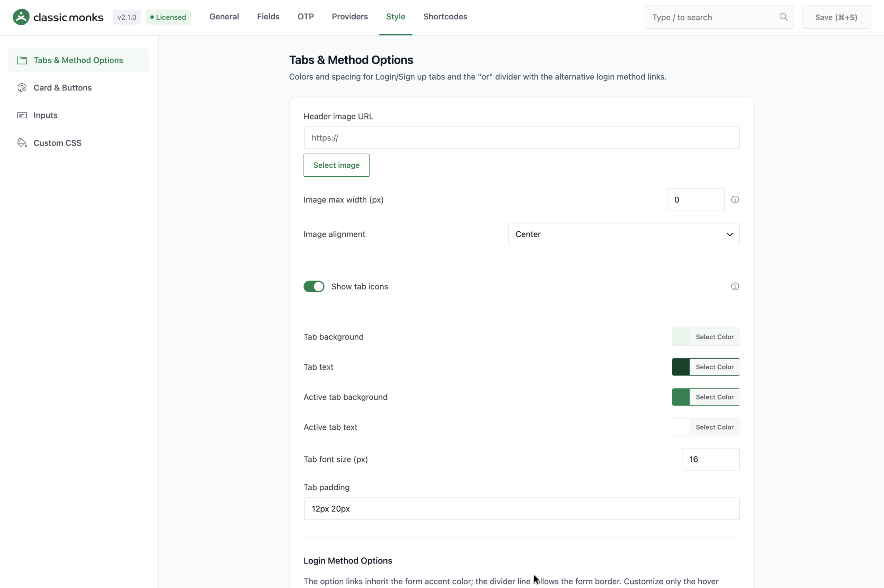Select the Style tab
Image resolution: width=884 pixels, height=588 pixels.
point(395,17)
